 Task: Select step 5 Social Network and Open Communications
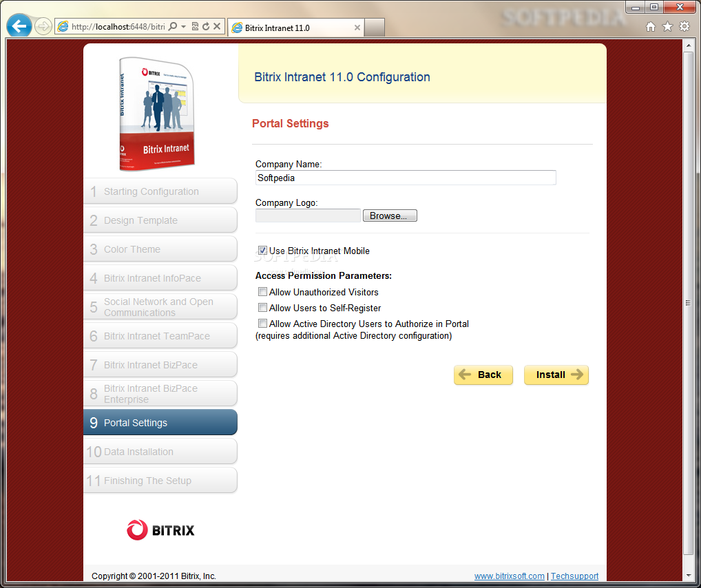click(x=160, y=307)
